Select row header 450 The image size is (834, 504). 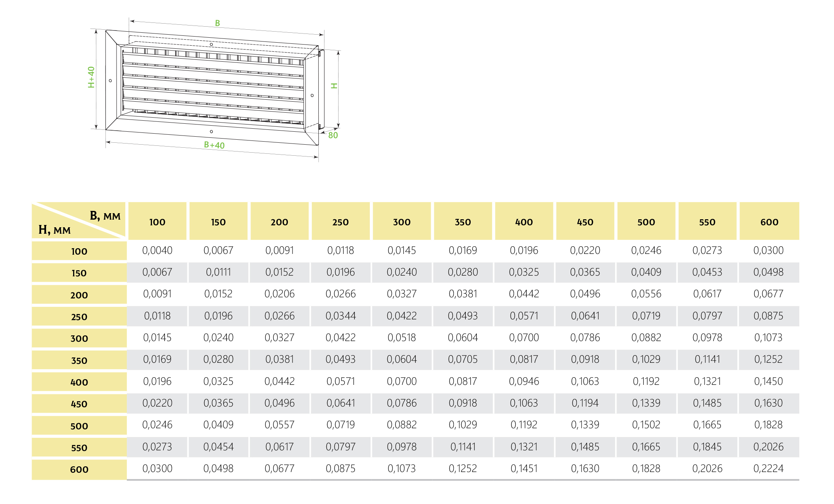[x=79, y=404]
